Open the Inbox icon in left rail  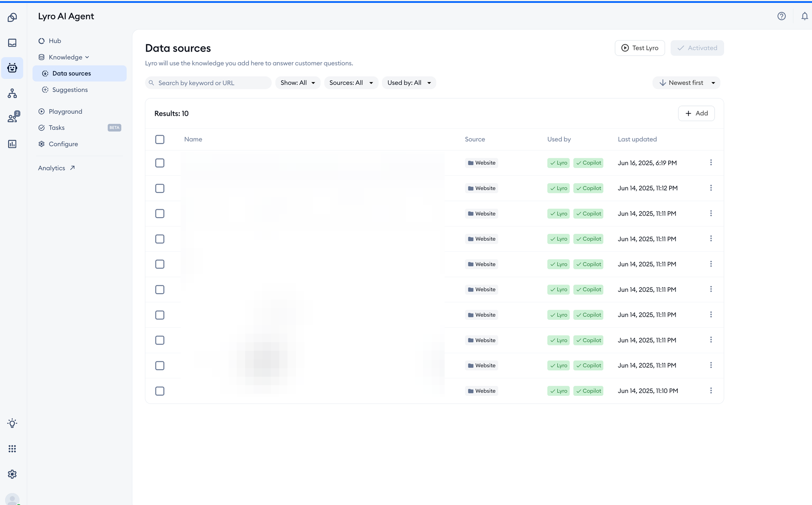pyautogui.click(x=12, y=43)
